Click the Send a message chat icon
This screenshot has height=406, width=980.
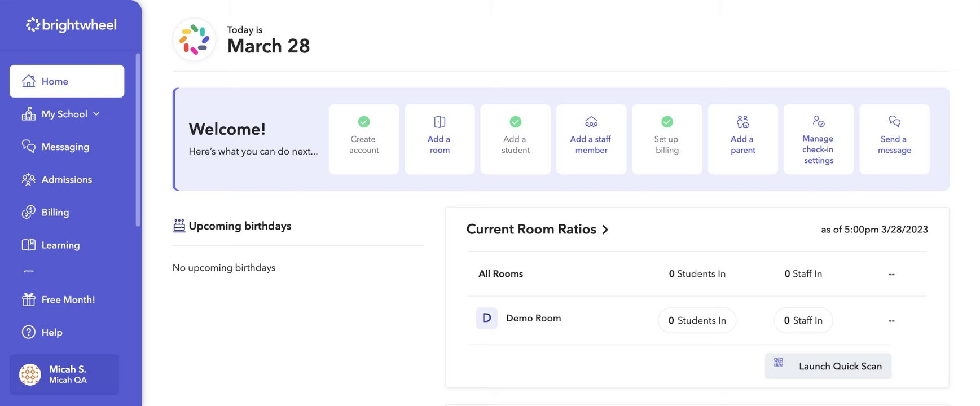(x=894, y=121)
